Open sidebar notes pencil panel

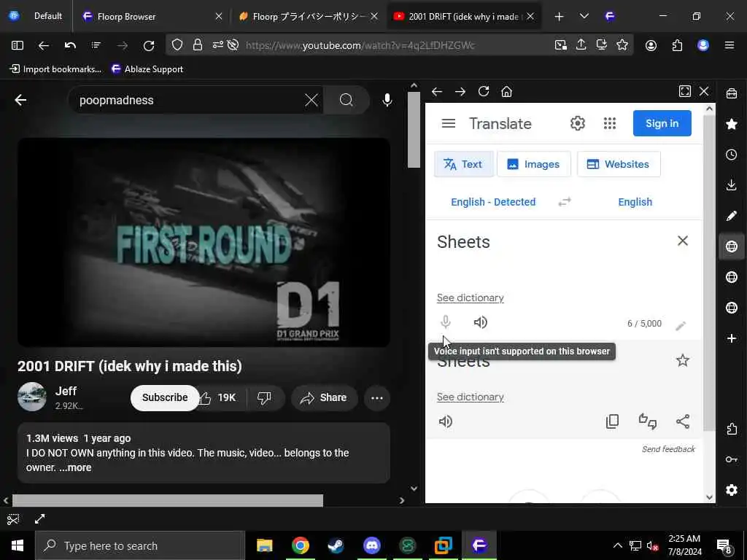731,216
